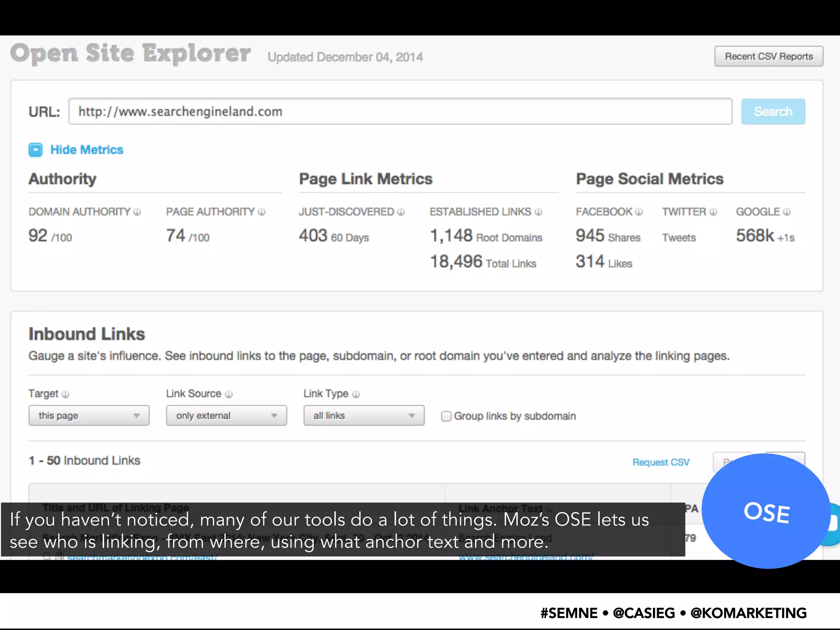This screenshot has height=630, width=840.
Task: Enable Group links by subdomain checkbox
Action: 446,416
